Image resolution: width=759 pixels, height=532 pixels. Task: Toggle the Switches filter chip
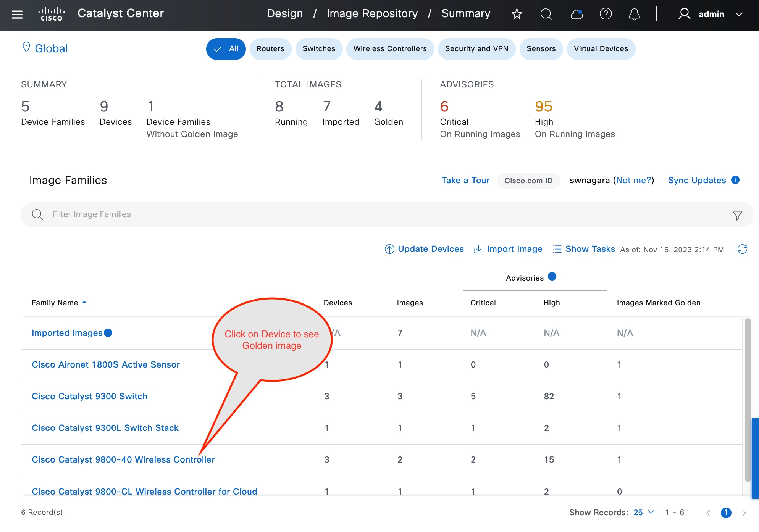tap(319, 49)
